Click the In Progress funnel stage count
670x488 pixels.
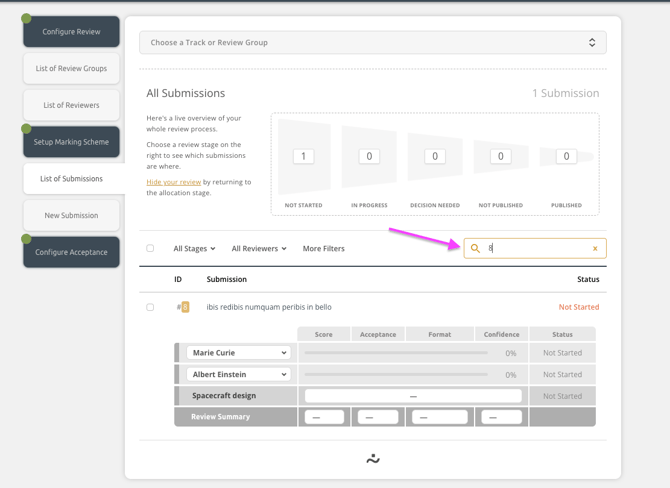point(369,156)
